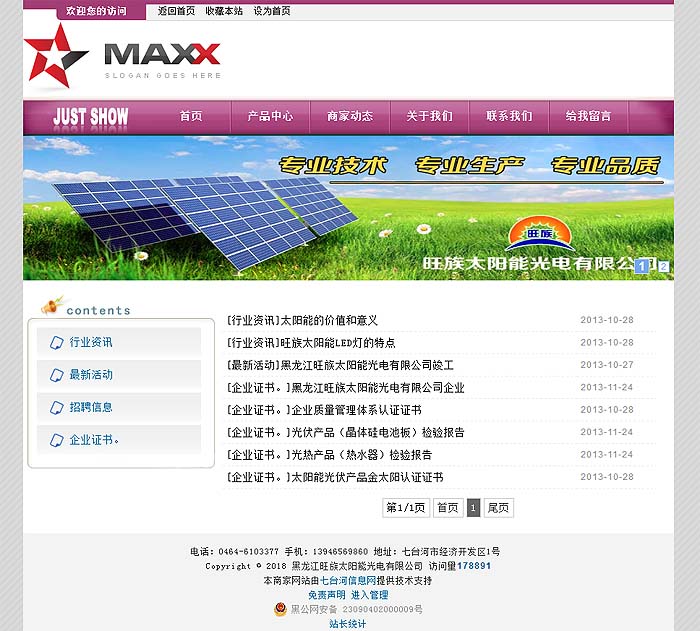The height and width of the screenshot is (631, 700).
Task: Go to 关于我们 in navigation bar
Action: pyautogui.click(x=429, y=116)
